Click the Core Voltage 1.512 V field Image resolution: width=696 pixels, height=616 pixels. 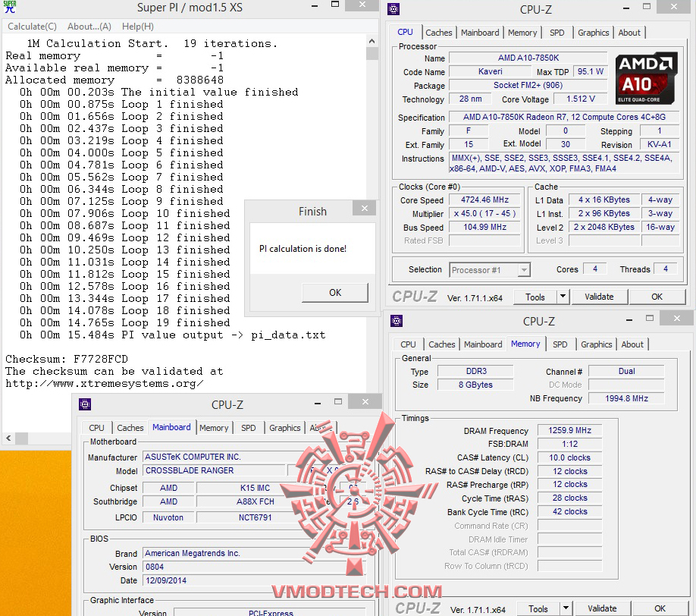581,99
